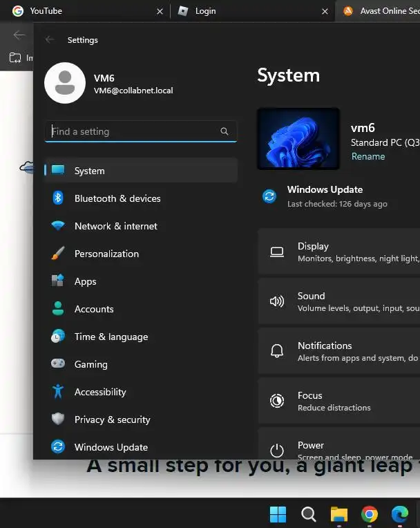This screenshot has width=420, height=528.
Task: Open Privacy & security shield icon
Action: click(x=58, y=419)
